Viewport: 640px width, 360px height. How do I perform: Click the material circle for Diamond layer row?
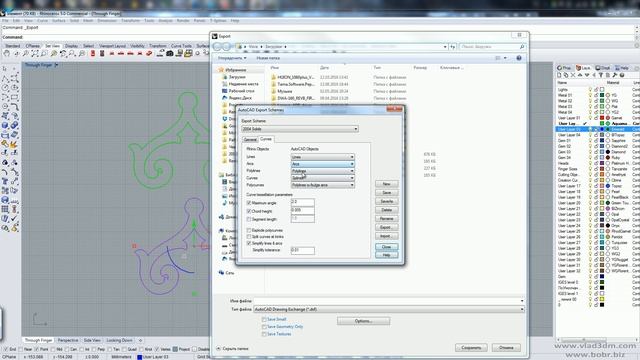pyautogui.click(x=608, y=152)
